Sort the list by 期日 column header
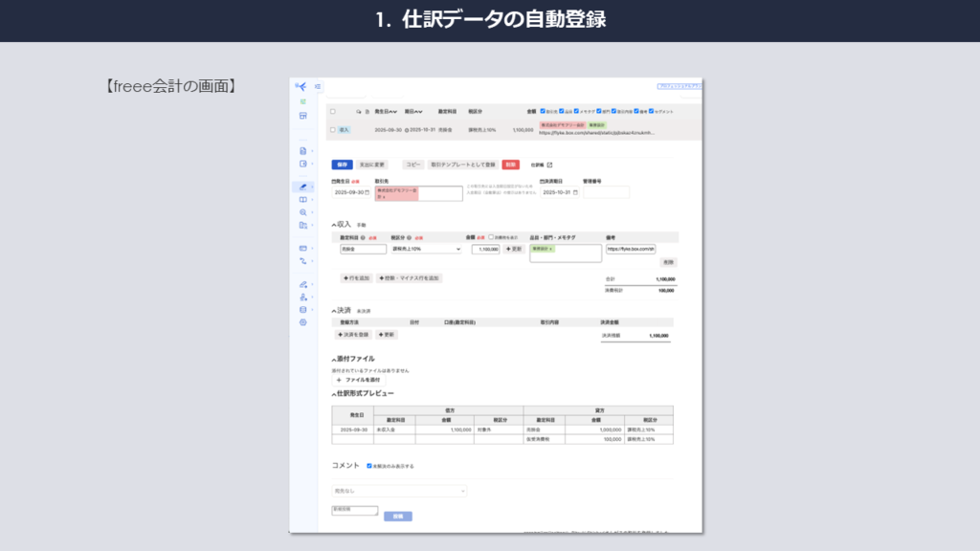Screen dimensions: 980x551 click(x=414, y=112)
